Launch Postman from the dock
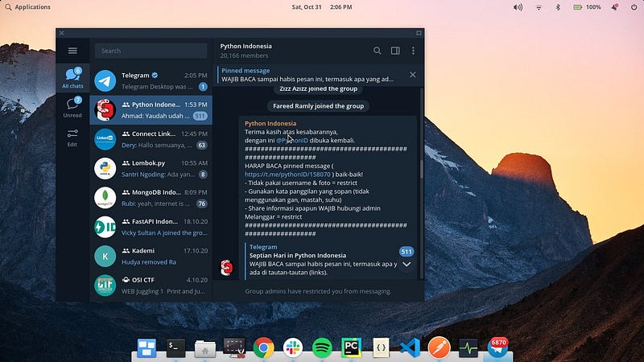 pos(439,348)
